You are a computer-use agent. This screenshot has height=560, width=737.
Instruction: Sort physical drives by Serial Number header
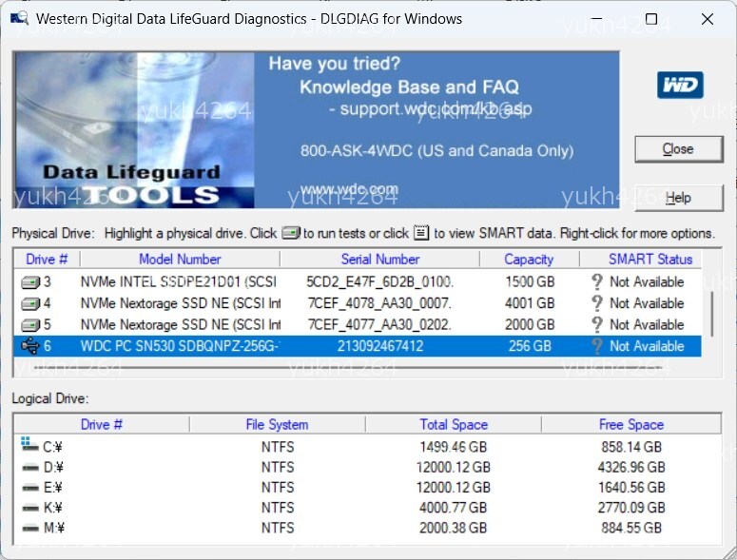coord(379,259)
